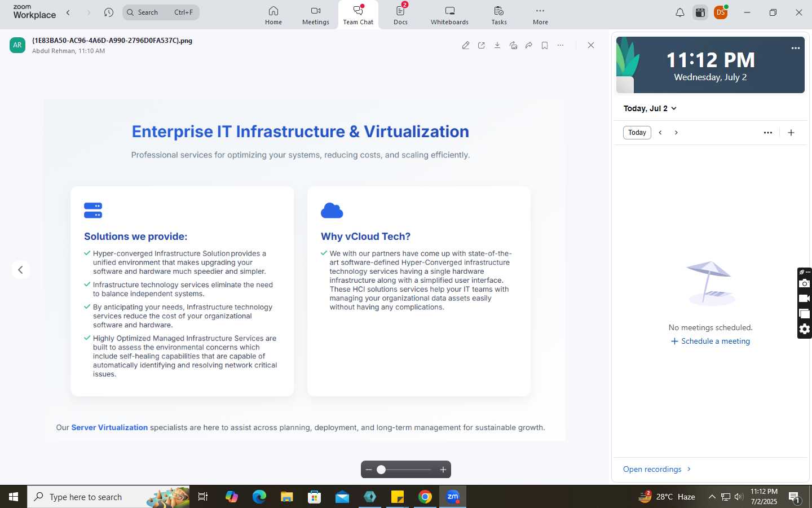812x508 pixels.
Task: Open Google Chrome from the taskbar
Action: [425, 497]
